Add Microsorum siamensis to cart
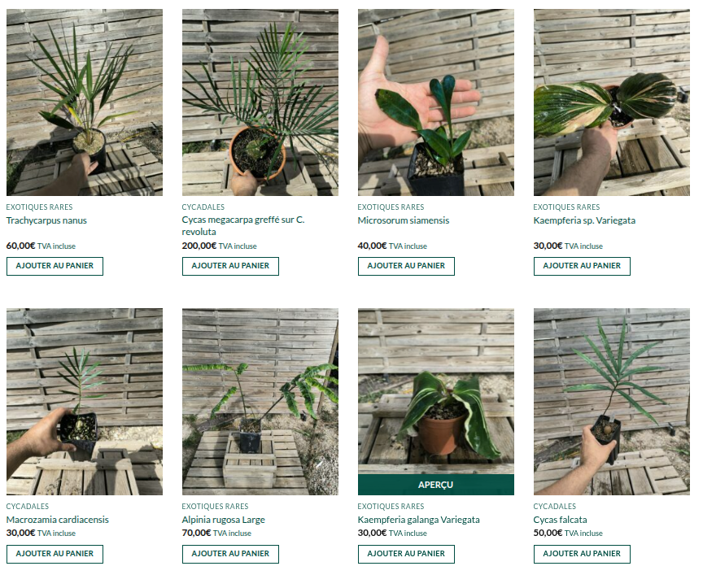Viewport: 703px width, 588px height. tap(406, 266)
